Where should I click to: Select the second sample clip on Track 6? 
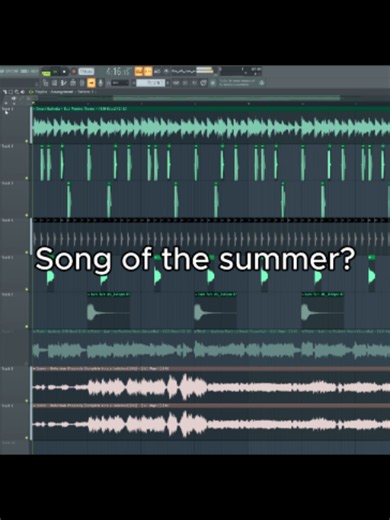point(215,310)
